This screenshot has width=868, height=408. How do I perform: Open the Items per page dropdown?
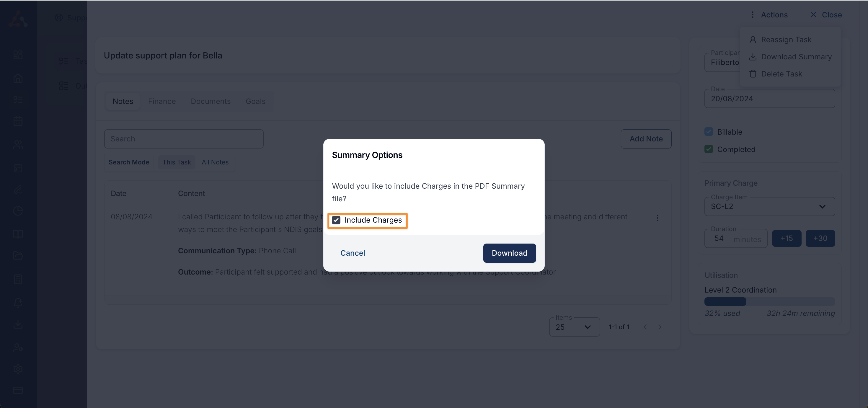[x=574, y=327]
